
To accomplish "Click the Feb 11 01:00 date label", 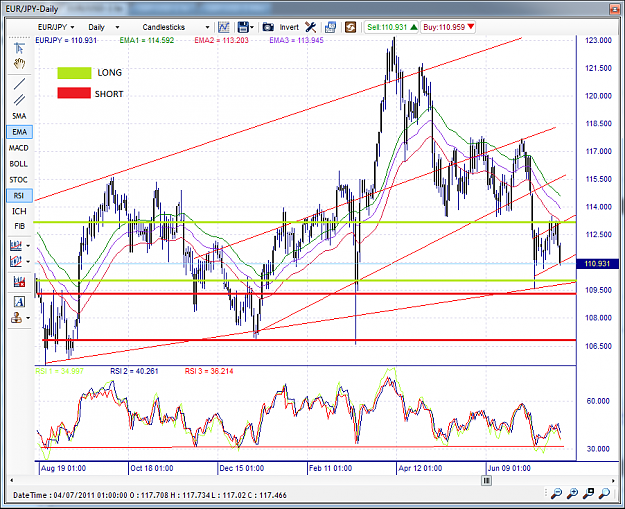I will pyautogui.click(x=330, y=468).
